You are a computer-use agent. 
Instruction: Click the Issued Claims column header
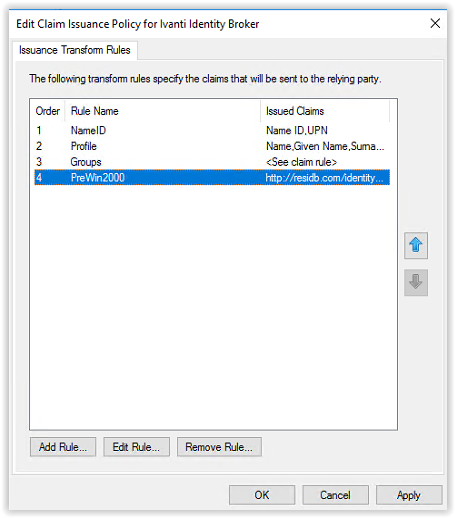coord(325,111)
